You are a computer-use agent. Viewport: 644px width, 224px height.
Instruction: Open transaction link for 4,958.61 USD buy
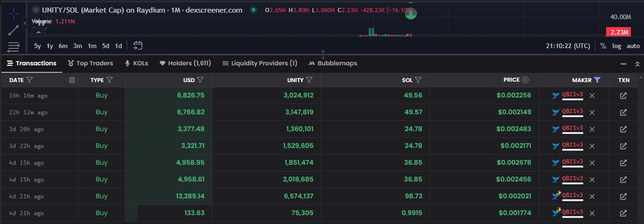click(623, 178)
